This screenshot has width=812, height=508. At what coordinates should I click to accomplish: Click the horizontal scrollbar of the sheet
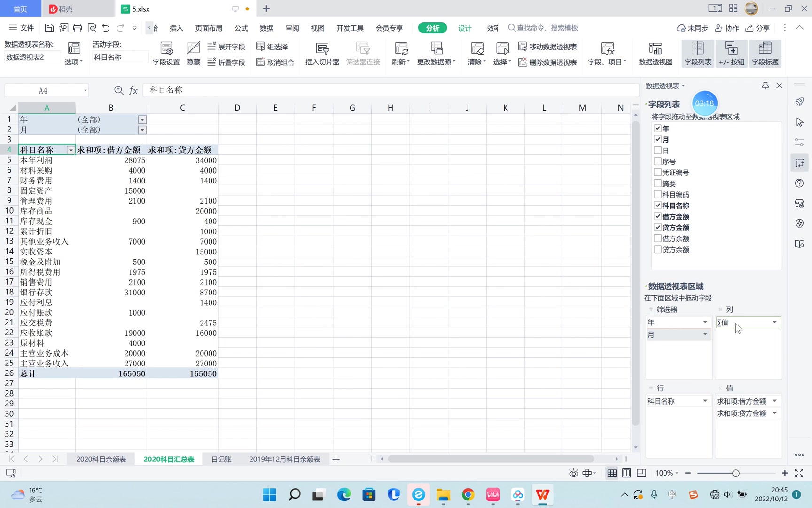click(491, 459)
